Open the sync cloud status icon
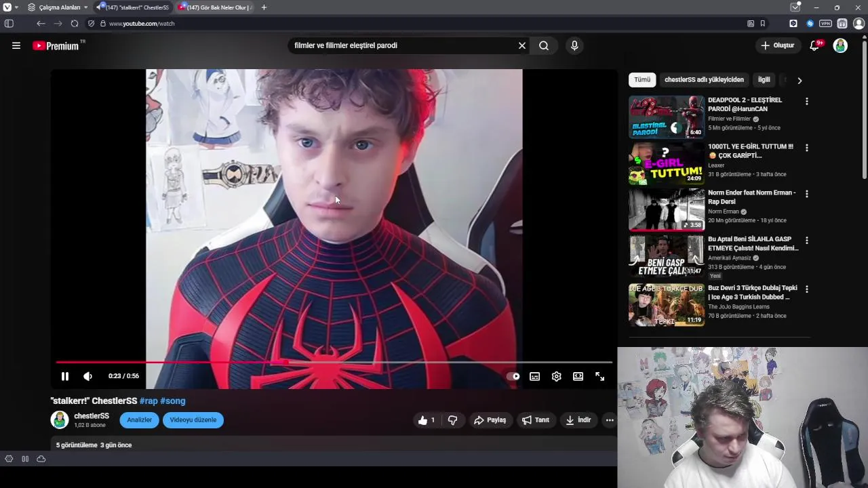Image resolution: width=868 pixels, height=488 pixels. pos(41,459)
